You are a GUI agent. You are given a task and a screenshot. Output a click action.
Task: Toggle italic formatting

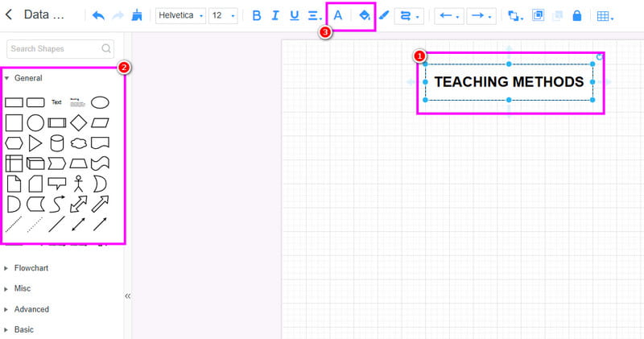point(275,15)
